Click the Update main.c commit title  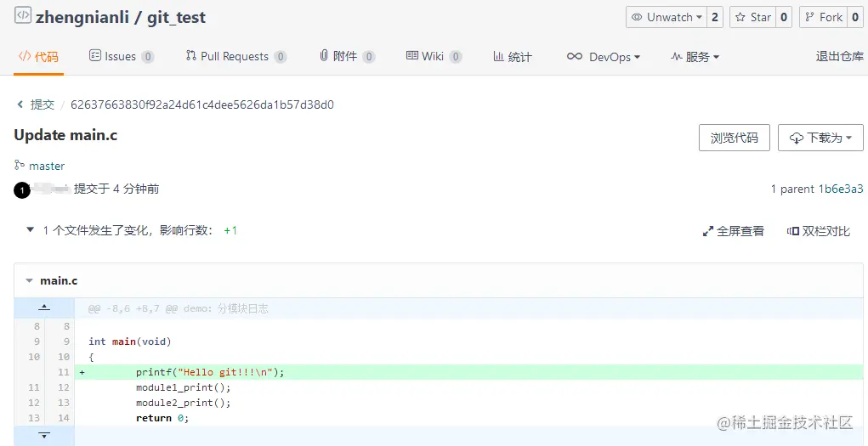click(65, 136)
